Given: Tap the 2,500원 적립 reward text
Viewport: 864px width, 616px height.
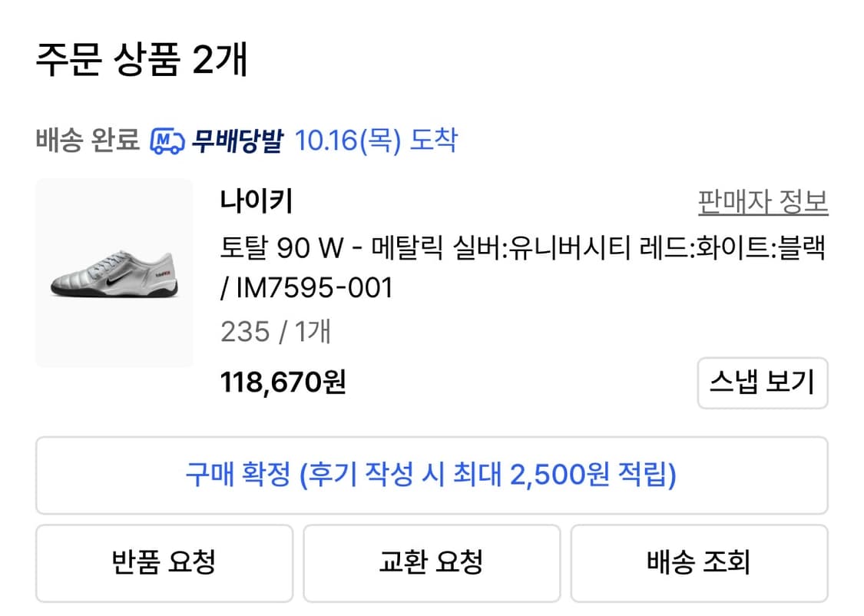Looking at the screenshot, I should coord(591,475).
